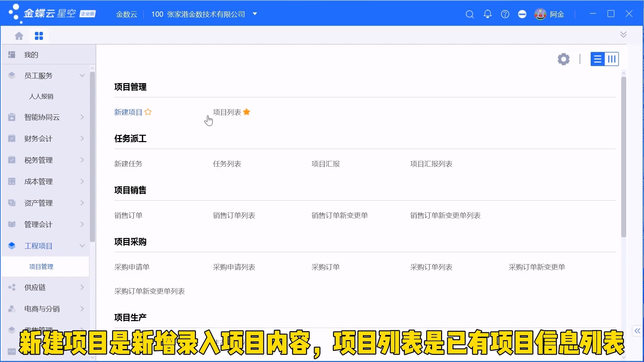This screenshot has width=644, height=362.
Task: Click the help question mark icon
Action: point(505,14)
